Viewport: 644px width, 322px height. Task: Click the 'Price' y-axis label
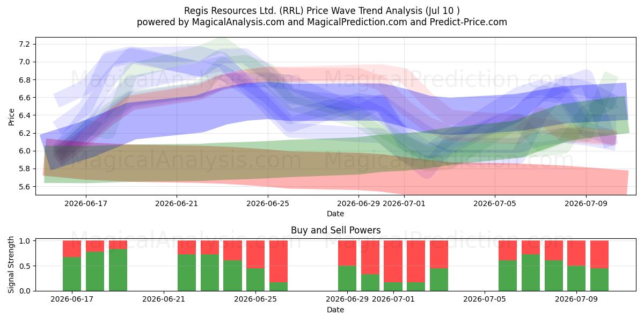pos(12,115)
